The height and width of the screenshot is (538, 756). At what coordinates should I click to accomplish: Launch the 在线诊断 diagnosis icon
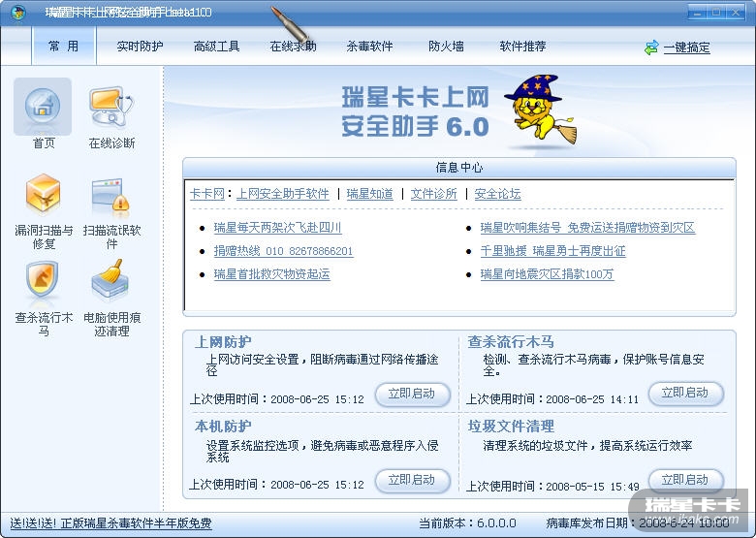pyautogui.click(x=111, y=106)
